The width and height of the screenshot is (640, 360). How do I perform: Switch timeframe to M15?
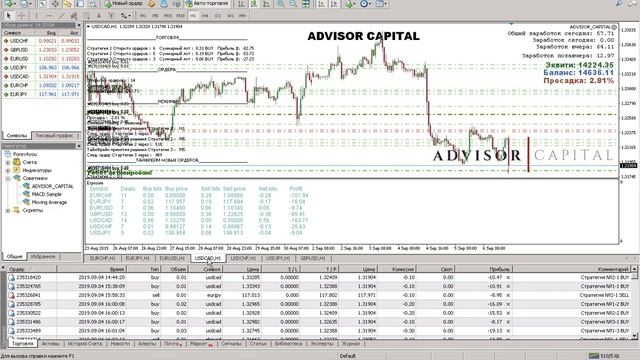coord(168,16)
